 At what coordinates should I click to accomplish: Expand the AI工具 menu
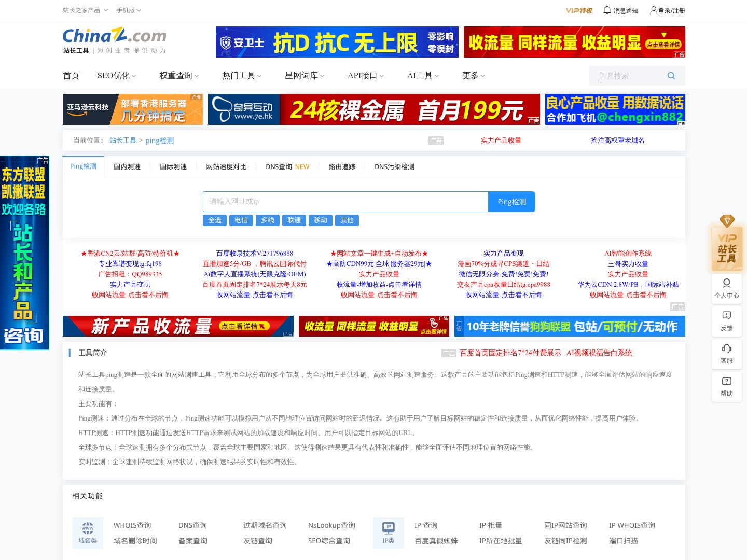423,76
